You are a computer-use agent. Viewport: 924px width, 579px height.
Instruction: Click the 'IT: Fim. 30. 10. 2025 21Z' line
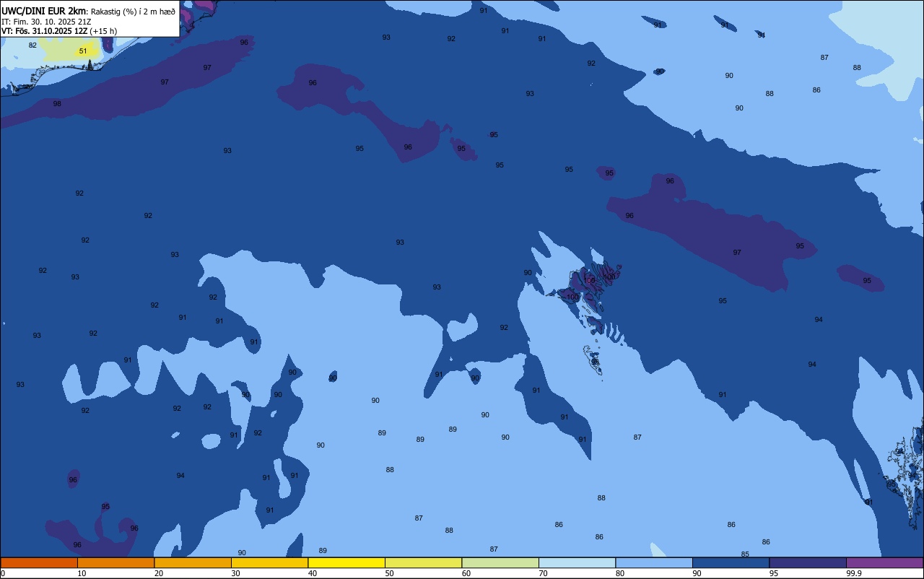(x=46, y=21)
